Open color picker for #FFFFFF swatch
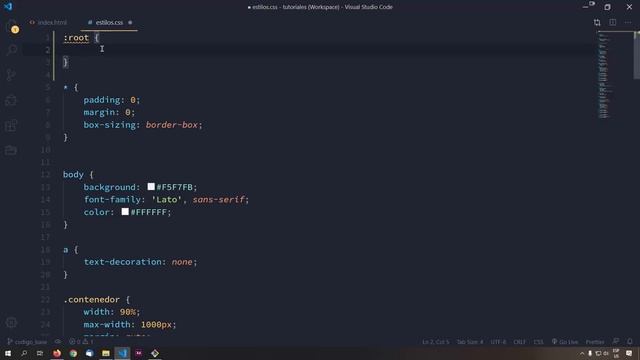Viewport: 640px width, 360px height. (x=125, y=211)
